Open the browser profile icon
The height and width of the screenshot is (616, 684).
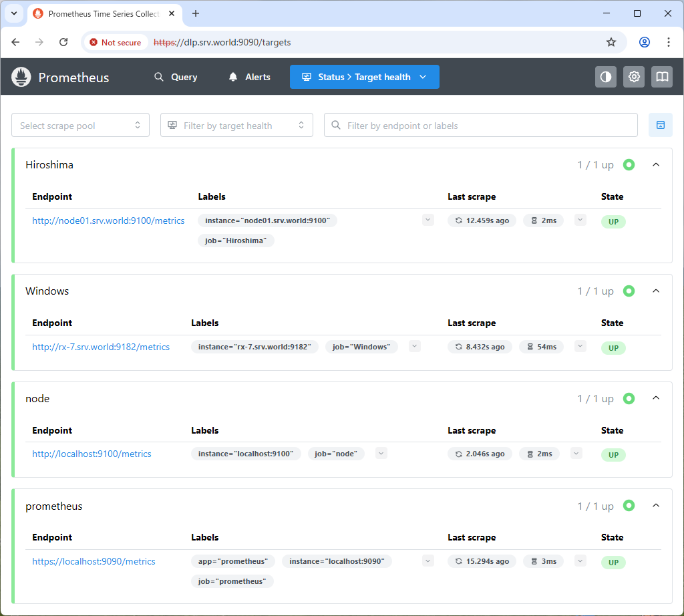pos(644,42)
